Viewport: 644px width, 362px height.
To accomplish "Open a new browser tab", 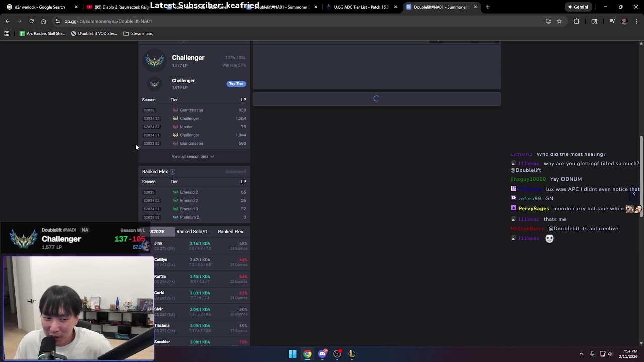I will click(x=488, y=7).
